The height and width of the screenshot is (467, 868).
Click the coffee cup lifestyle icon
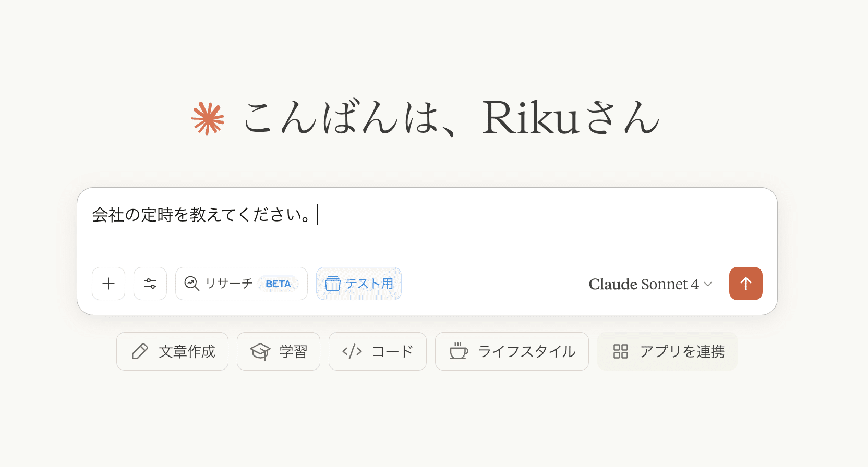click(459, 351)
